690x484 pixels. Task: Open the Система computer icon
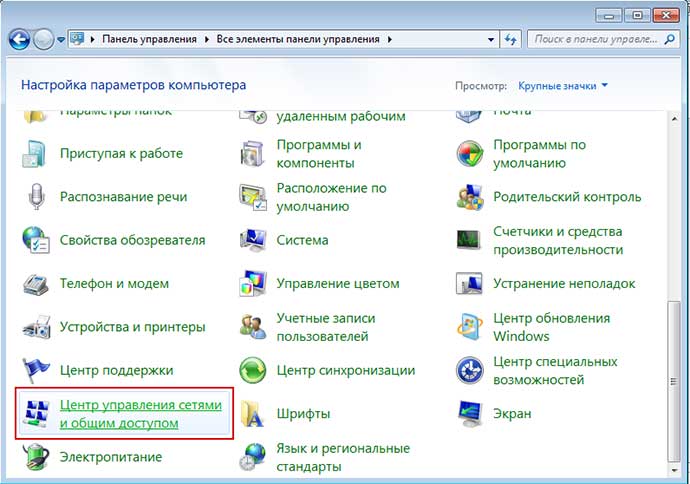(x=253, y=240)
